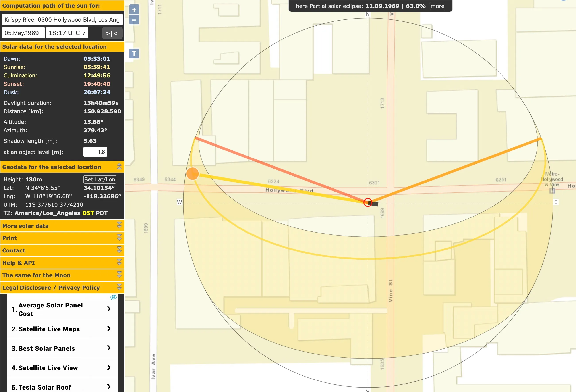This screenshot has width=576, height=392.
Task: Zoom in on the map
Action: pyautogui.click(x=134, y=10)
